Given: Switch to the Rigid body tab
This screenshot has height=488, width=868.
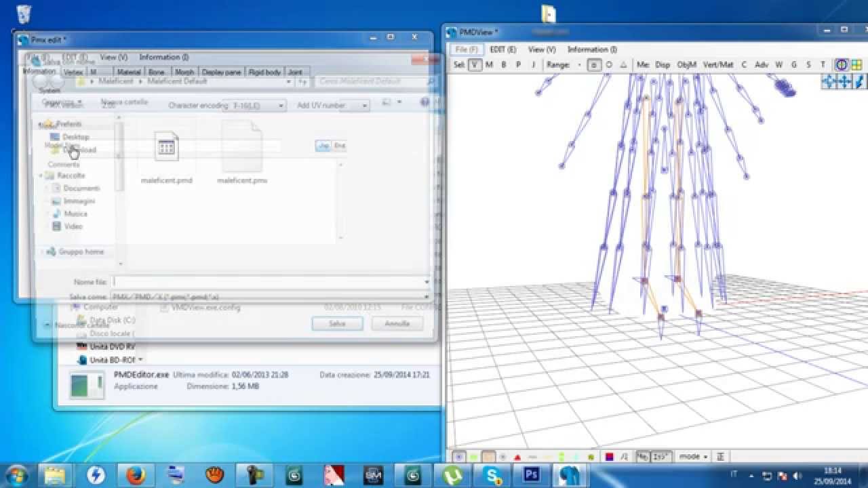Looking at the screenshot, I should [264, 72].
